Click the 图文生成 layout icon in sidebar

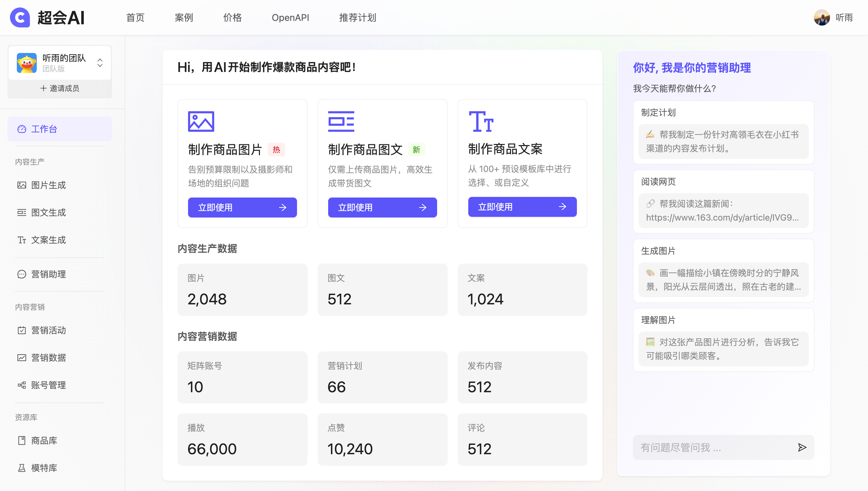(21, 212)
